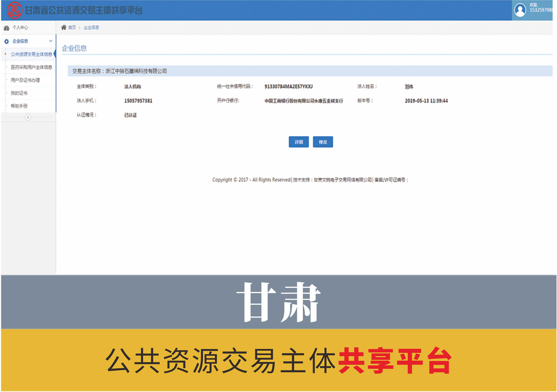Open 个人中心 menu text in sidebar

click(x=20, y=28)
